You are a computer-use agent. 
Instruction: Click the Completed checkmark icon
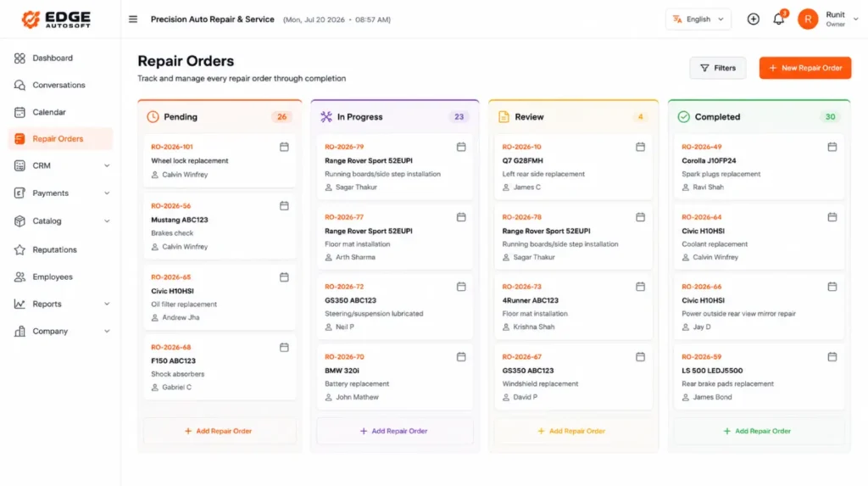point(684,117)
